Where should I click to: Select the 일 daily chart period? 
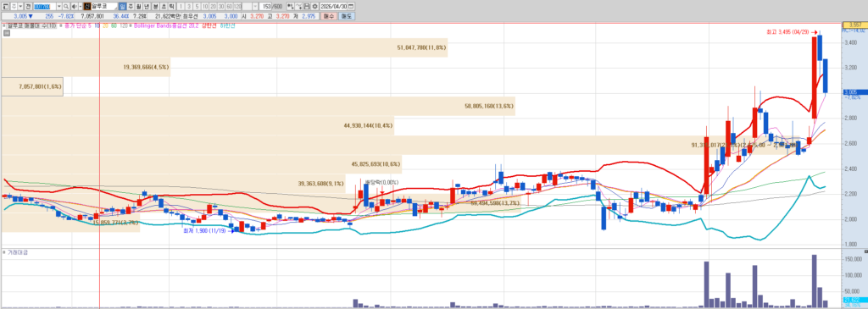click(122, 6)
